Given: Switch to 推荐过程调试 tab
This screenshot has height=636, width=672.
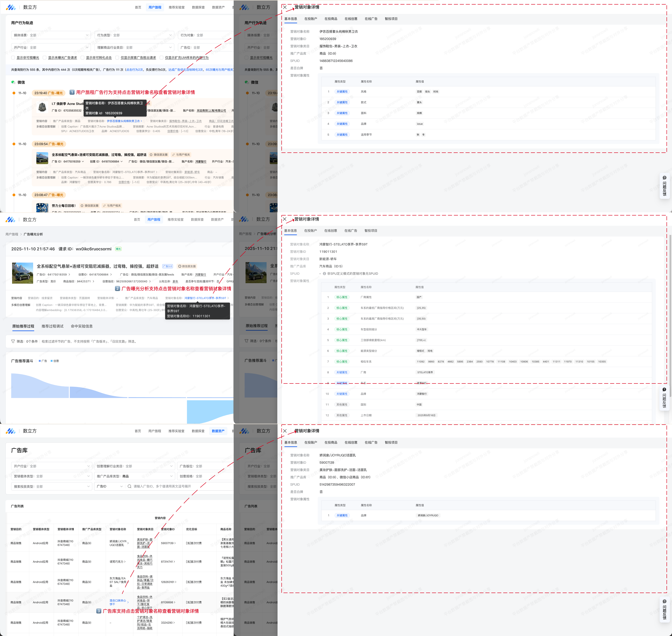Looking at the screenshot, I should pos(53,326).
